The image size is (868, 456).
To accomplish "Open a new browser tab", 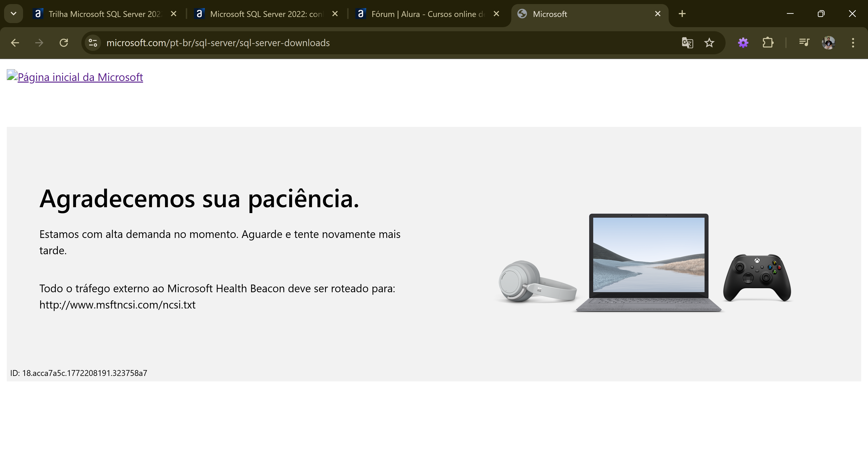I will (x=682, y=14).
